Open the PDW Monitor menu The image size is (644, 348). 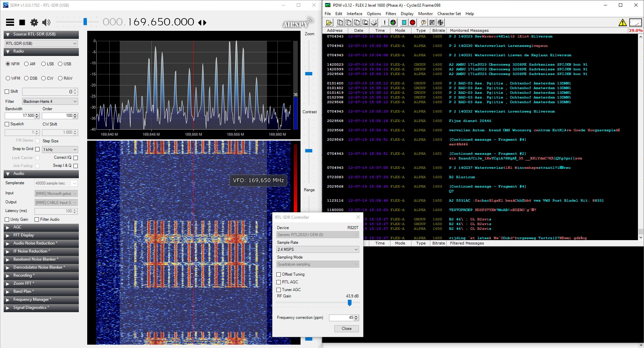(425, 14)
